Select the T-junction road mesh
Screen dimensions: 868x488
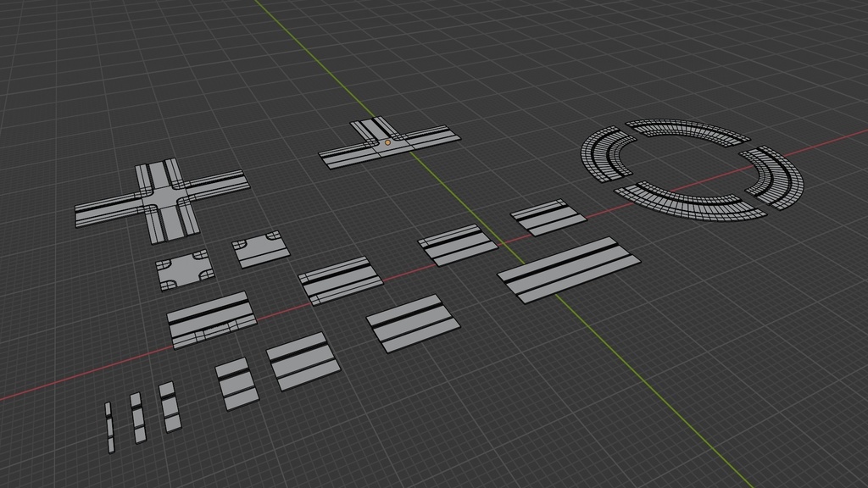point(389,143)
